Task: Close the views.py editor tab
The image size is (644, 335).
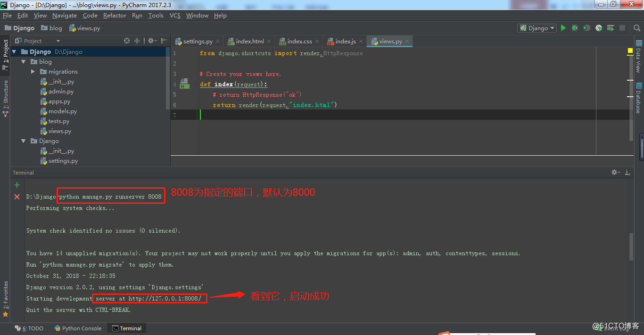Action: coord(407,42)
